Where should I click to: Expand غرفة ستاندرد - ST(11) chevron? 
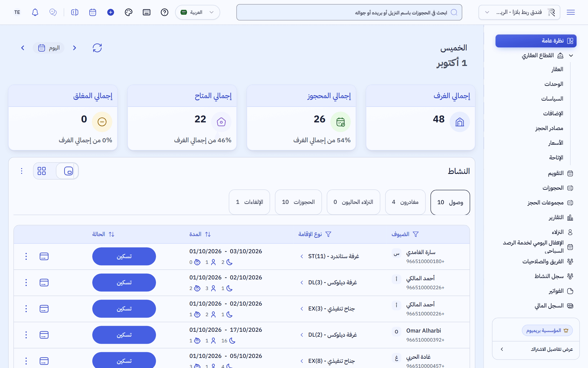pos(302,256)
